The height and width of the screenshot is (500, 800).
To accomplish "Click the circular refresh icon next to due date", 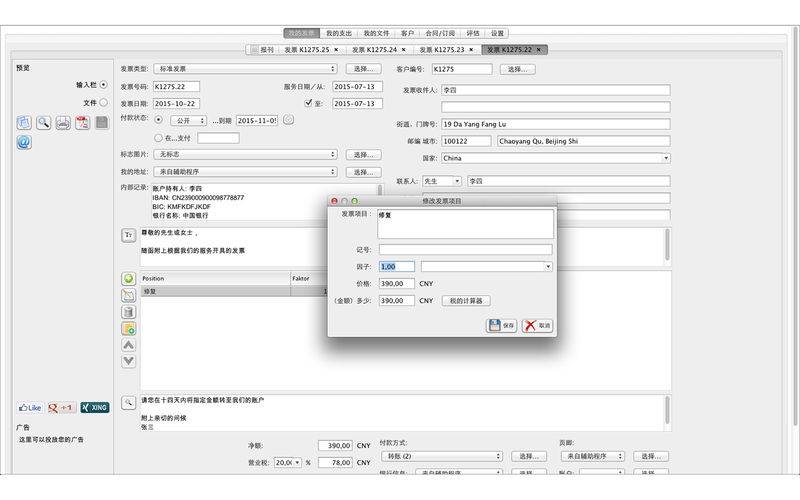I will [x=288, y=120].
